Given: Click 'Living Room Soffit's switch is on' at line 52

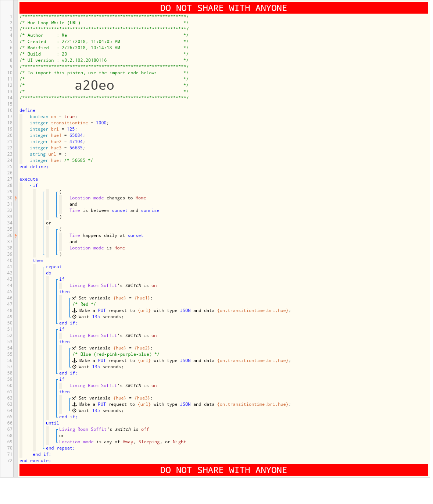Looking at the screenshot, I should pyautogui.click(x=113, y=336).
